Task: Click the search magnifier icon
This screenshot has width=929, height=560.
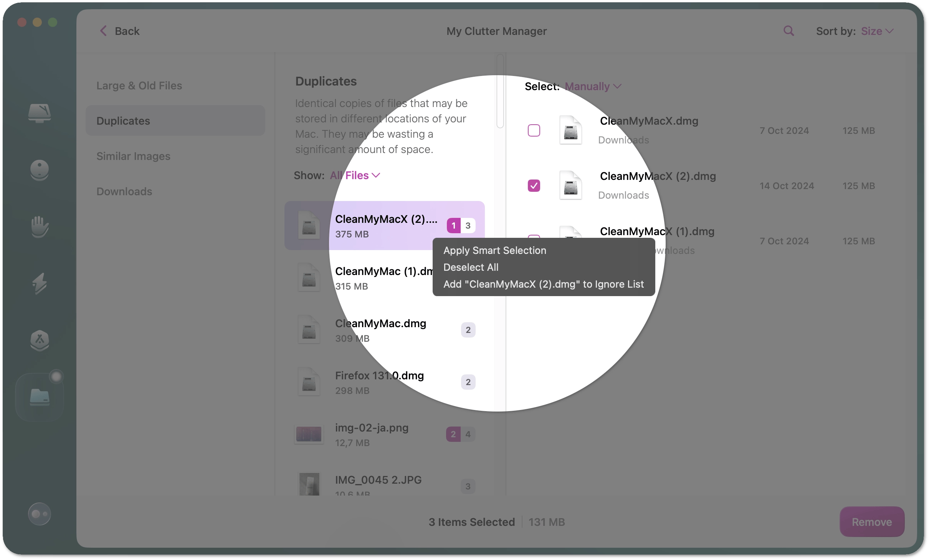Action: click(x=788, y=31)
